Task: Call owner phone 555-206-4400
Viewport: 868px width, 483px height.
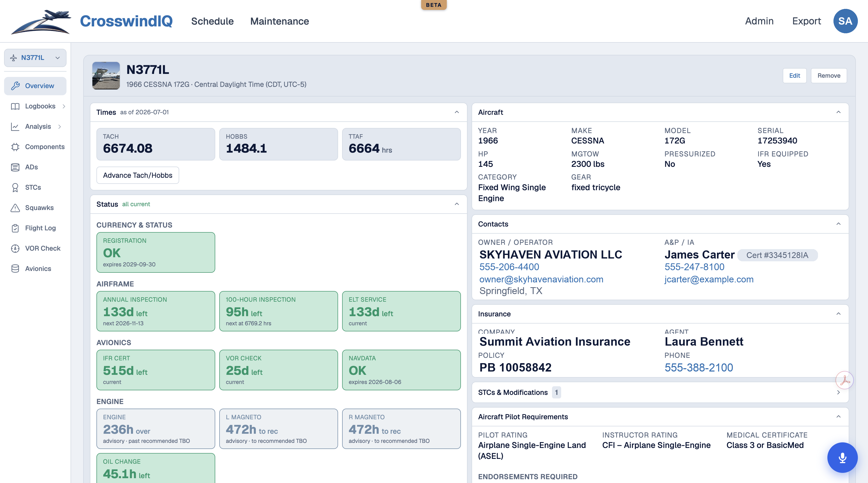Action: [509, 267]
